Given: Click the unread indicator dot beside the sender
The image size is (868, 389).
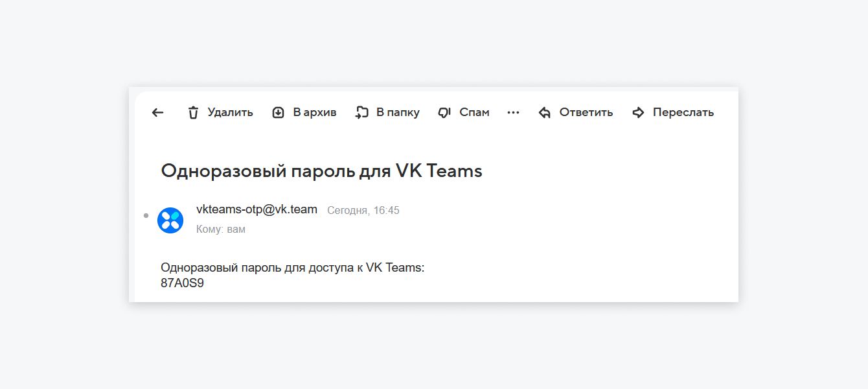Looking at the screenshot, I should pos(146,215).
